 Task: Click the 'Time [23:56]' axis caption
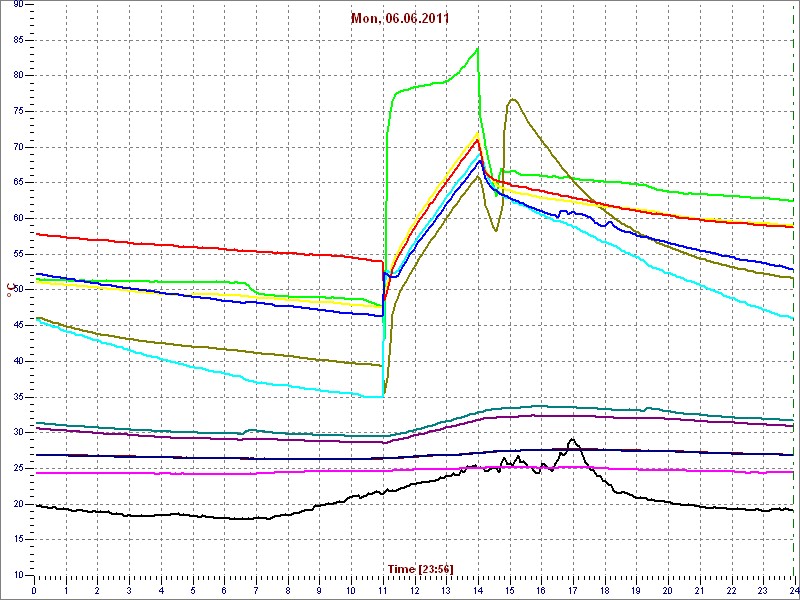tap(420, 568)
